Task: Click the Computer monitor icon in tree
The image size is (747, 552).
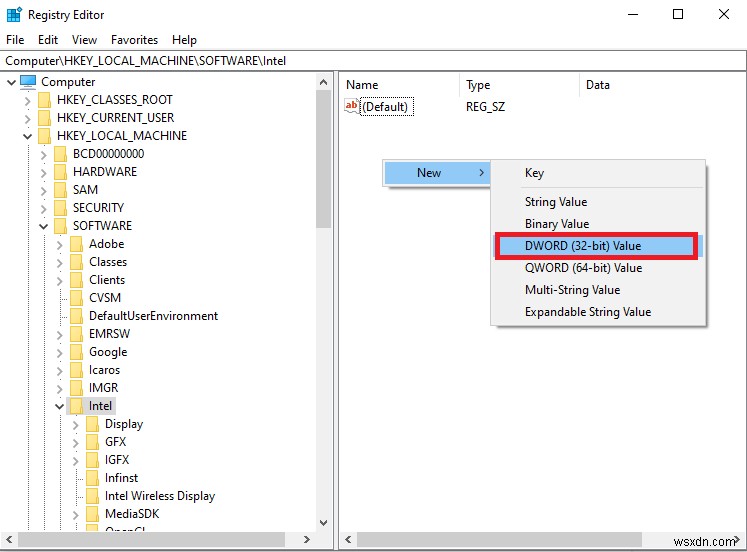Action: tap(28, 82)
